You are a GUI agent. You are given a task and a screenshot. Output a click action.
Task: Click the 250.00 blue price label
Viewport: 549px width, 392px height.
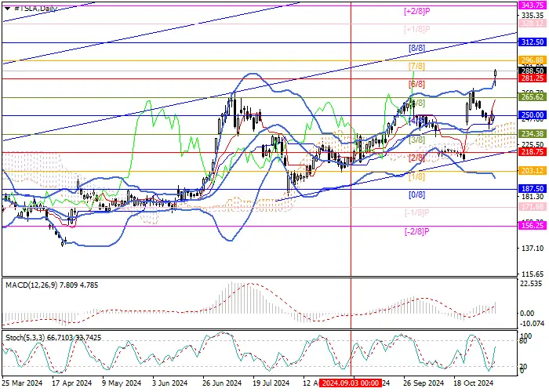point(532,115)
